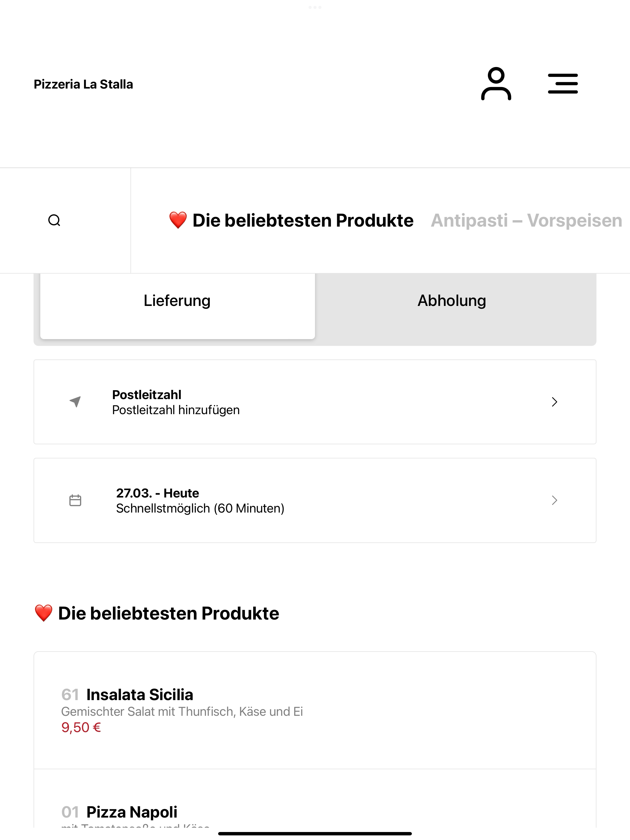630x840 pixels.
Task: Click the heart emoji beside section heading
Action: [x=43, y=613]
